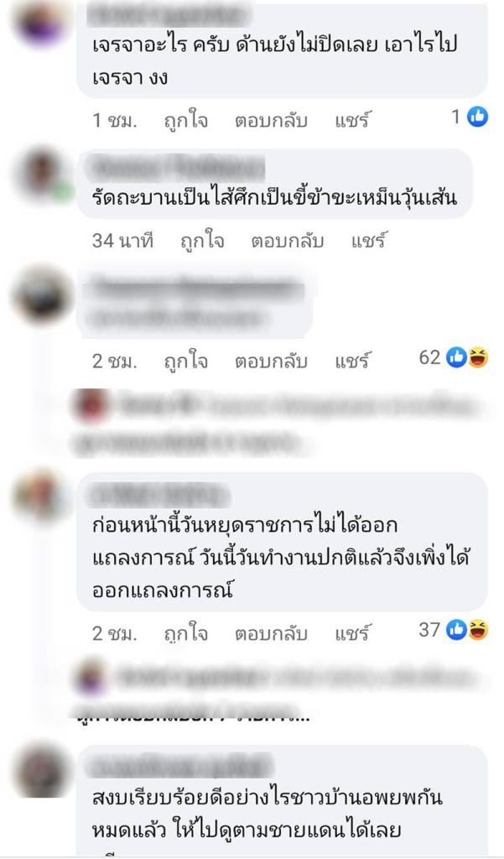Click the avatar of the third blurred commenter

point(41,295)
